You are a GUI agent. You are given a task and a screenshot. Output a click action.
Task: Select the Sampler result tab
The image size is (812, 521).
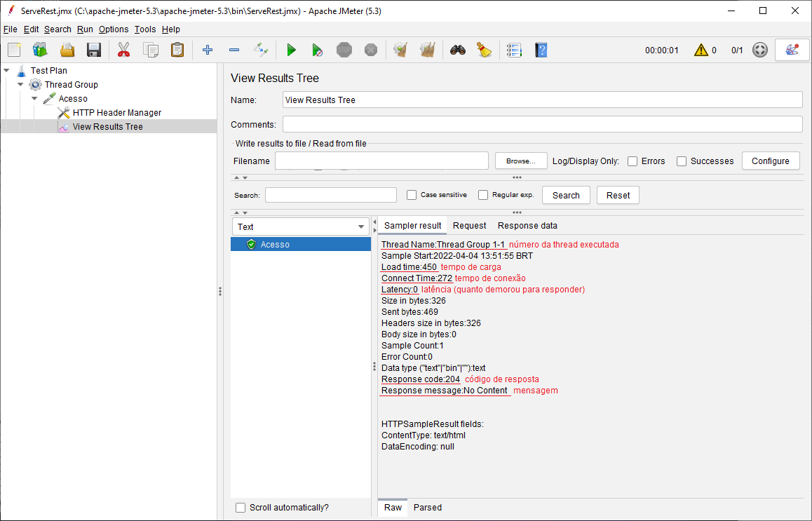pos(413,225)
